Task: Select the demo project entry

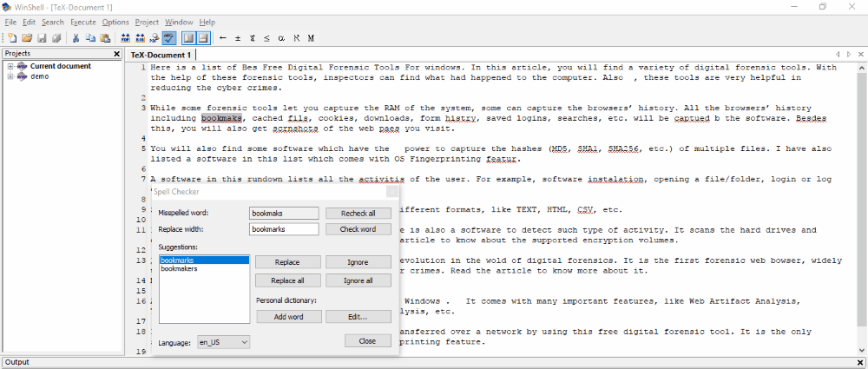Action: click(39, 76)
